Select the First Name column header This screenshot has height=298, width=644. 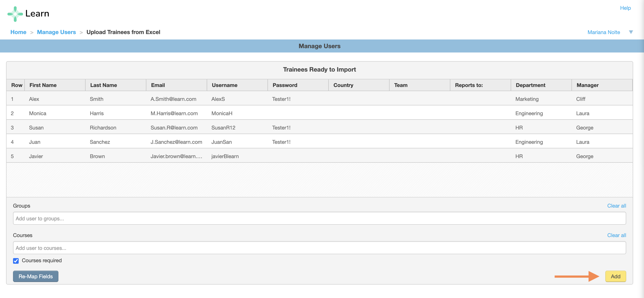tap(55, 85)
